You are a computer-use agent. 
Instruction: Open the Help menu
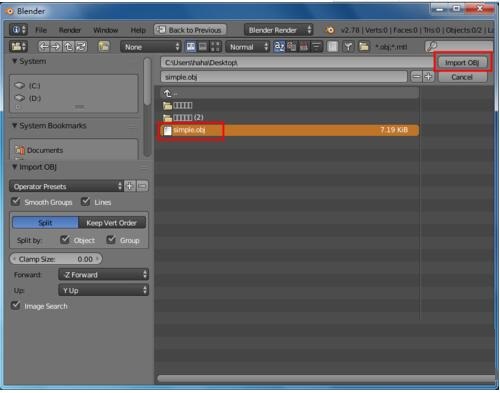tap(138, 30)
